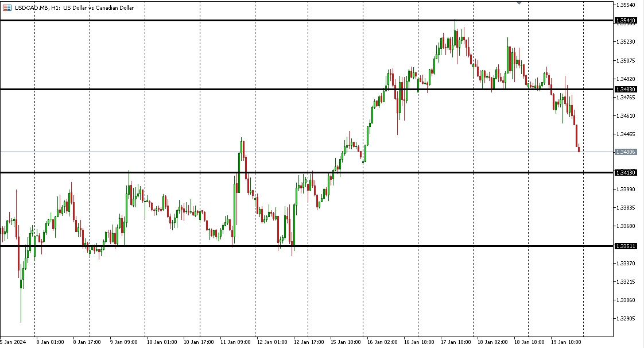Click the 1.34455 price scale value

pos(626,134)
